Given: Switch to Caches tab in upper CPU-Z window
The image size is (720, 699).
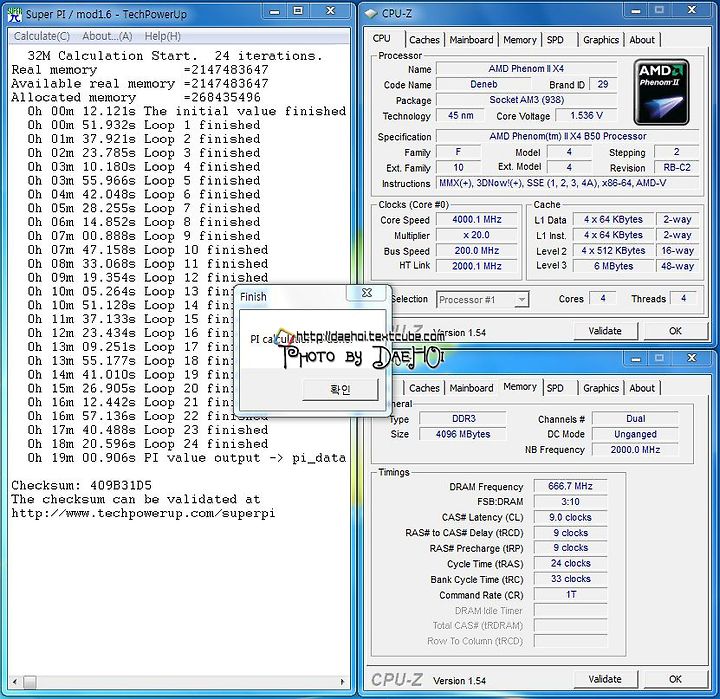Looking at the screenshot, I should pos(424,40).
